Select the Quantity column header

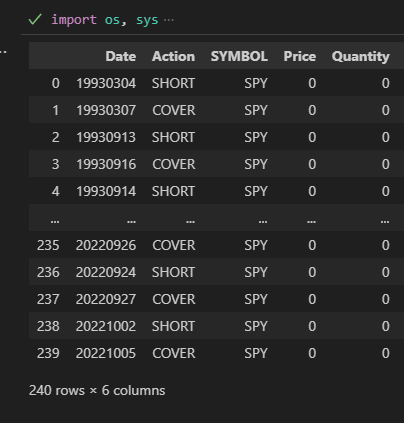(360, 56)
